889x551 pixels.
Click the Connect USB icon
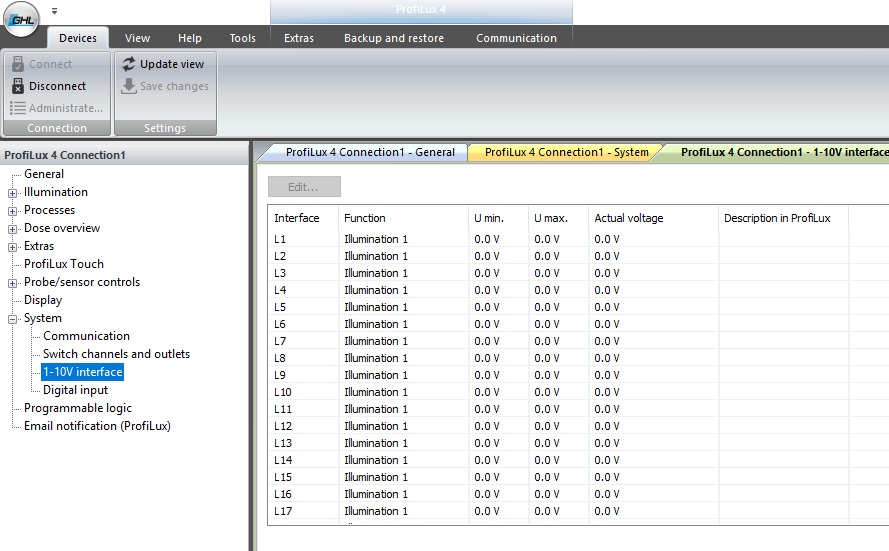[18, 64]
